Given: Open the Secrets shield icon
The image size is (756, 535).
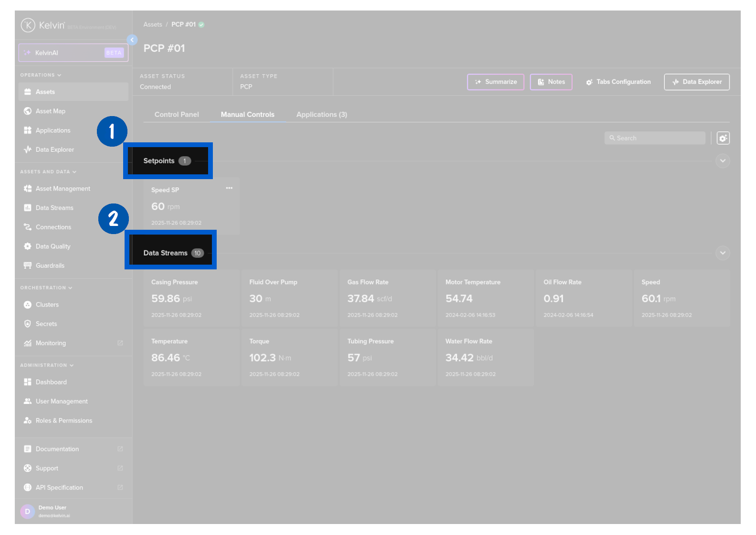Looking at the screenshot, I should 28,324.
